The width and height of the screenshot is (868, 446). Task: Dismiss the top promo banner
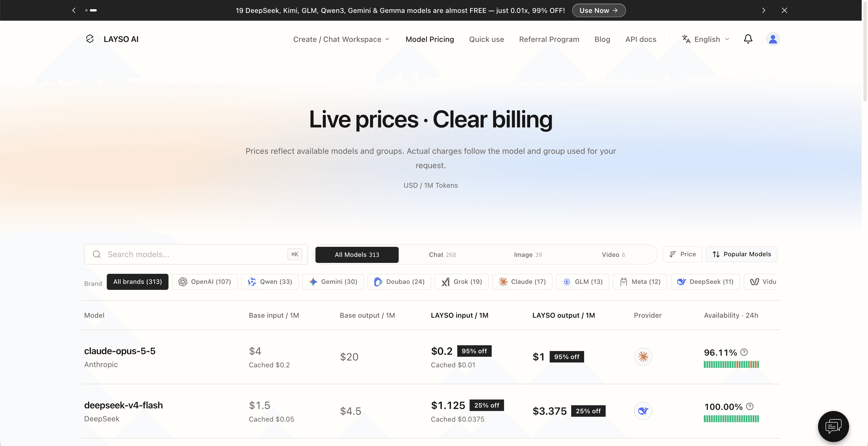click(784, 10)
